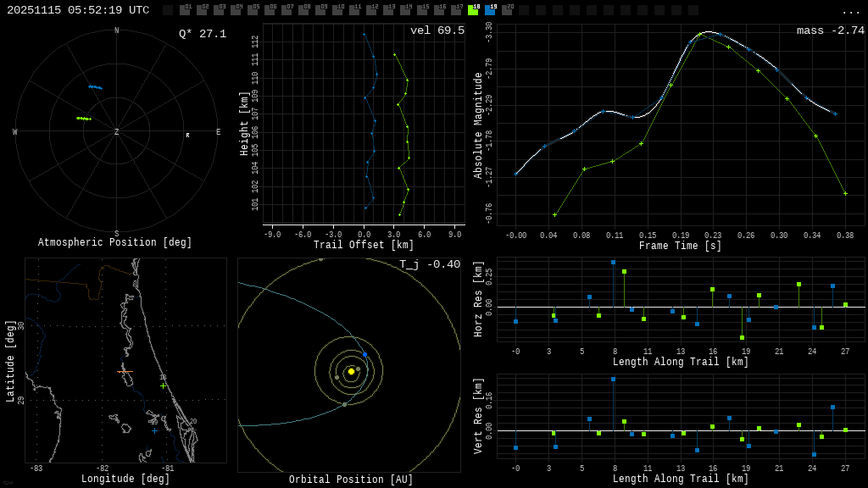Click the blue meteor track in polar plot
Screen dimensions: 868x488
click(95, 87)
